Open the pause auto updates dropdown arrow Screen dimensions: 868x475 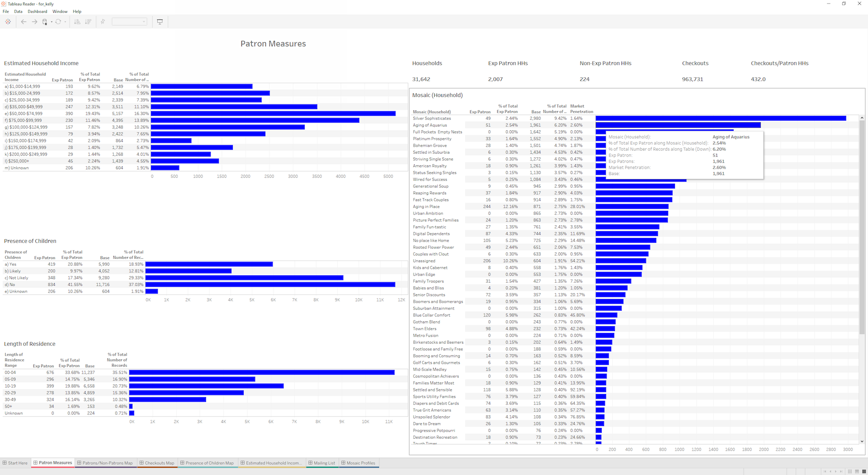click(52, 22)
